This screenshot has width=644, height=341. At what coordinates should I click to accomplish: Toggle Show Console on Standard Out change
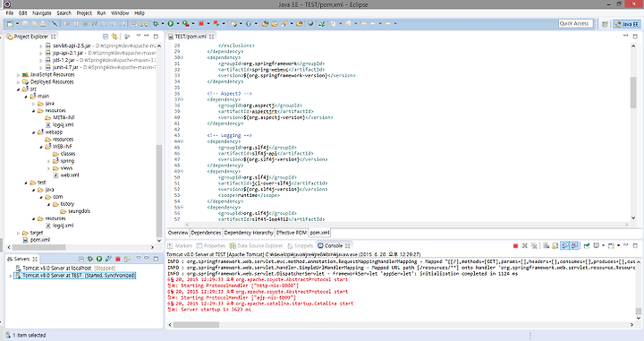pyautogui.click(x=565, y=246)
